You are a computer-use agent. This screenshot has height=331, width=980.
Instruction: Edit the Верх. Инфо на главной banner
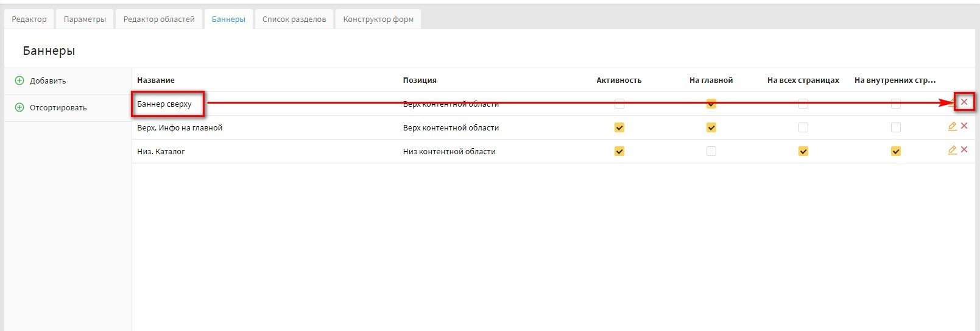pyautogui.click(x=952, y=126)
